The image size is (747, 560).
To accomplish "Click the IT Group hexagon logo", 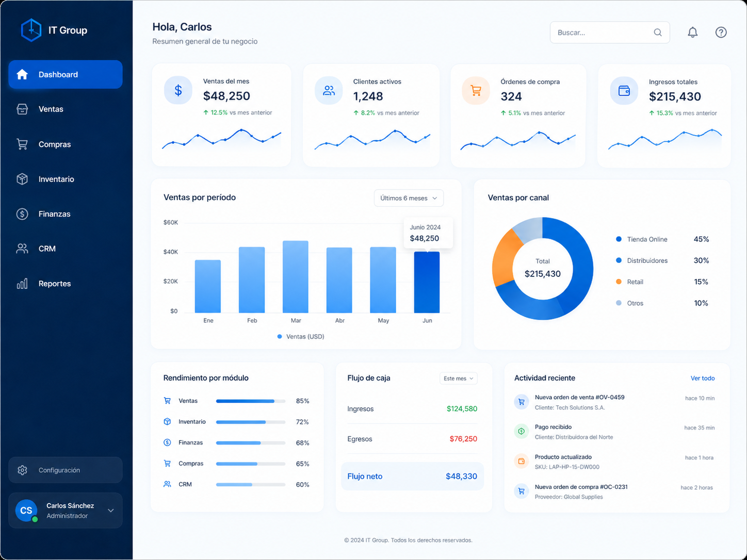I will pos(31,30).
